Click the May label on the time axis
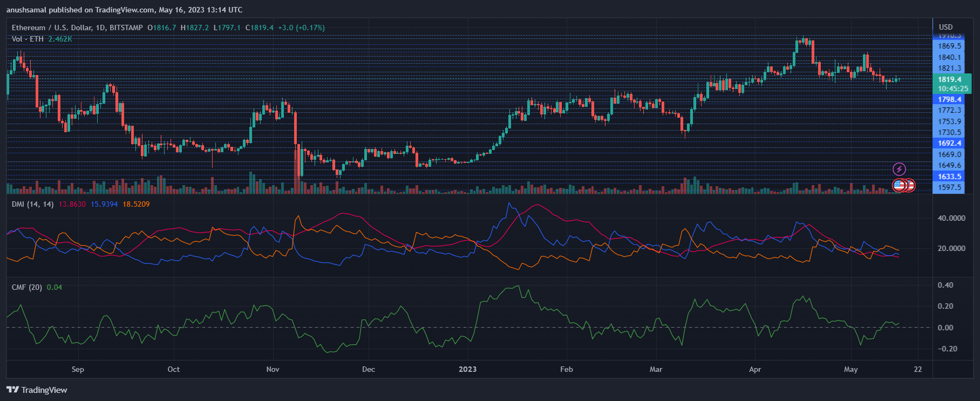This screenshot has height=401, width=980. (850, 369)
